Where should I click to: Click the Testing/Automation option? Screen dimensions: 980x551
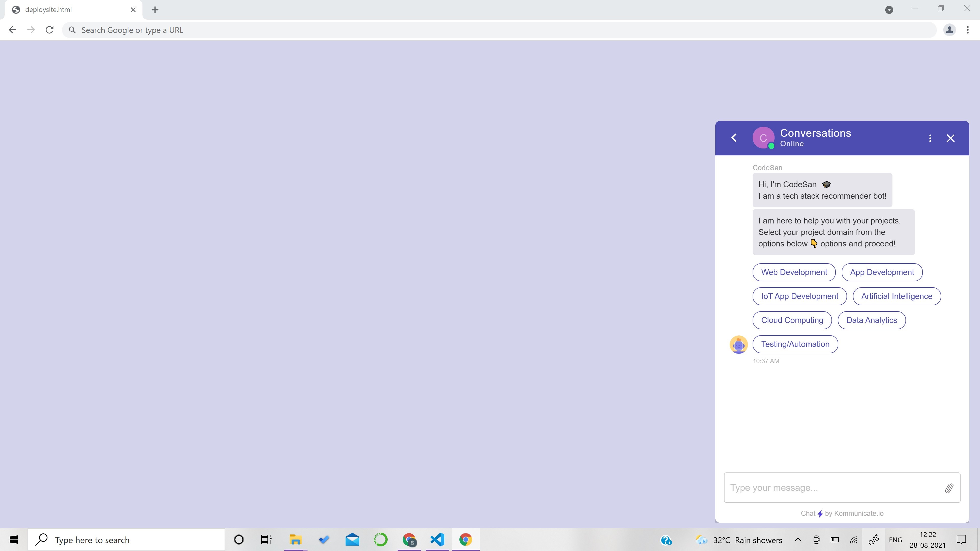tap(795, 344)
